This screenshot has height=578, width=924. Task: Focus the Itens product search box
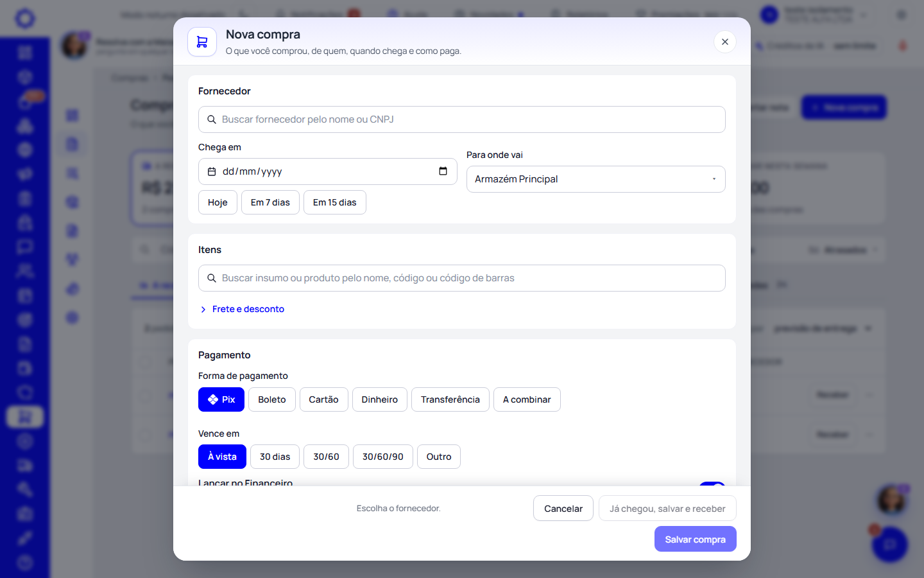coord(462,278)
